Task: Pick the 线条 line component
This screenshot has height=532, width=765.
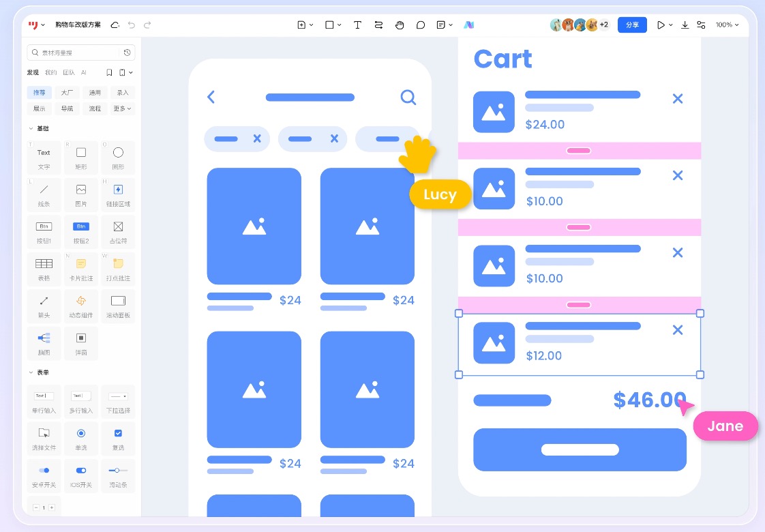Action: pos(44,195)
